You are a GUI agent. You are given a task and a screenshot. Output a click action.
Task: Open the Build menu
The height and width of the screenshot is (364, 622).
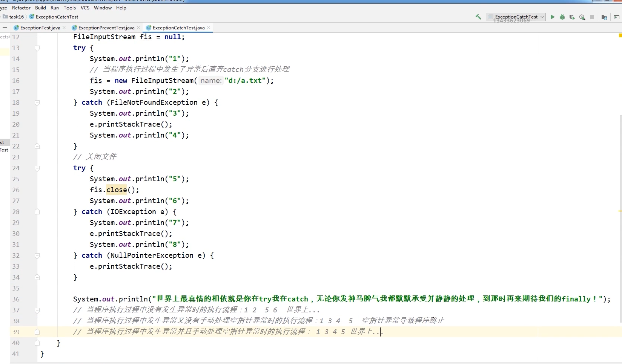(x=40, y=8)
